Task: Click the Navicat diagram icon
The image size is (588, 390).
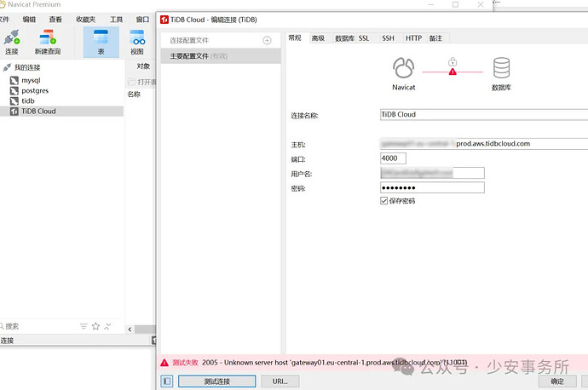Action: 403,68
